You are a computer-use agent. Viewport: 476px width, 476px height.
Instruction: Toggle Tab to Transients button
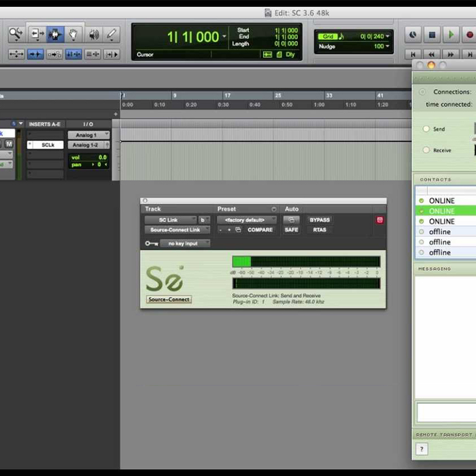(35, 54)
